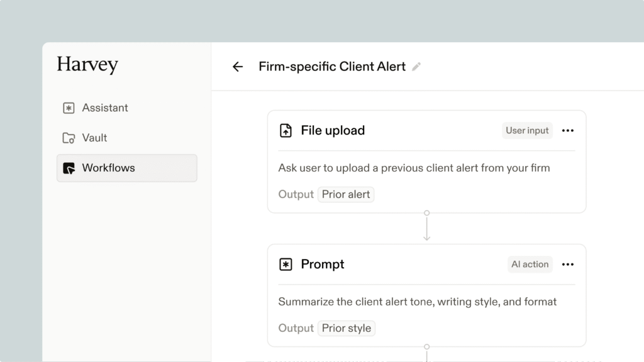Click the Assistant asterisk icon in the sidebar
This screenshot has width=644, height=362.
point(69,108)
